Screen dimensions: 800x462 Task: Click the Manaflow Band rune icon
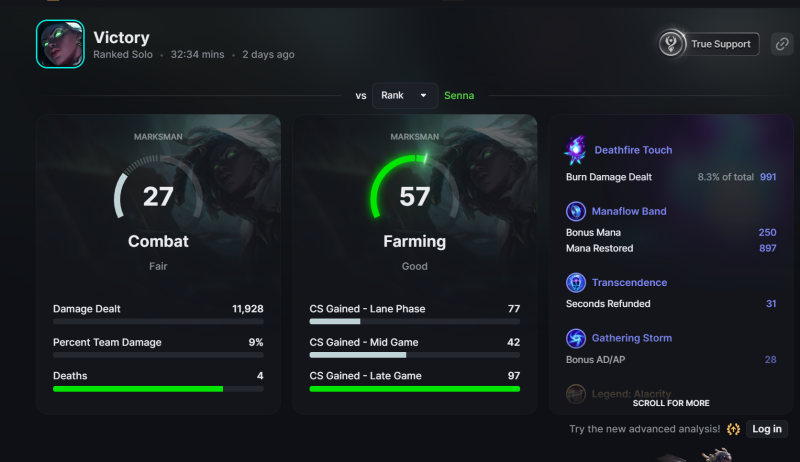(x=576, y=211)
